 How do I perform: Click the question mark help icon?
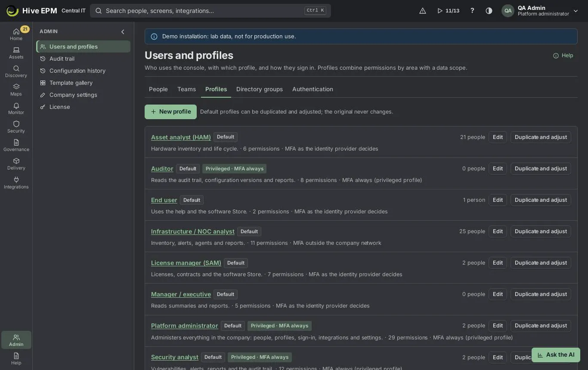[472, 11]
